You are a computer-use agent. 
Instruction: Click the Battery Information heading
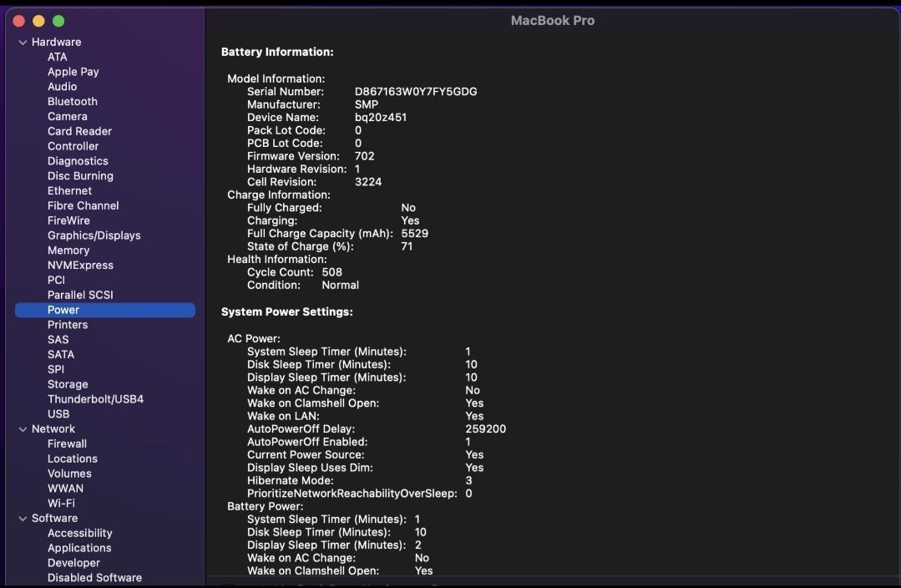(277, 53)
